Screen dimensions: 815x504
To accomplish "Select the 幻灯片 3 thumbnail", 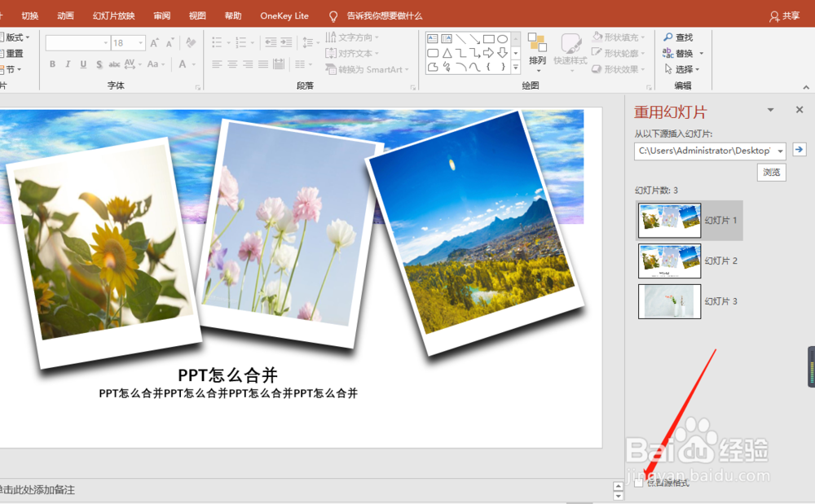I will point(668,300).
